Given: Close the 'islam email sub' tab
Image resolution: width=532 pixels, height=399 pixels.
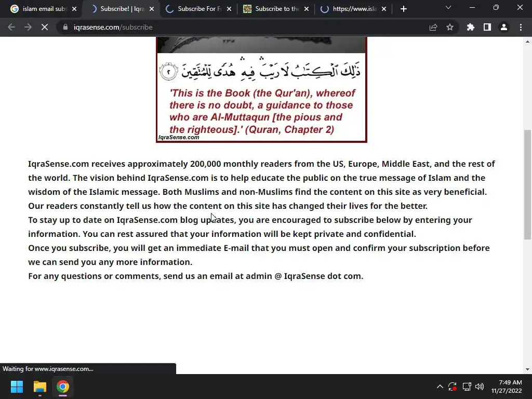Looking at the screenshot, I should tap(74, 9).
